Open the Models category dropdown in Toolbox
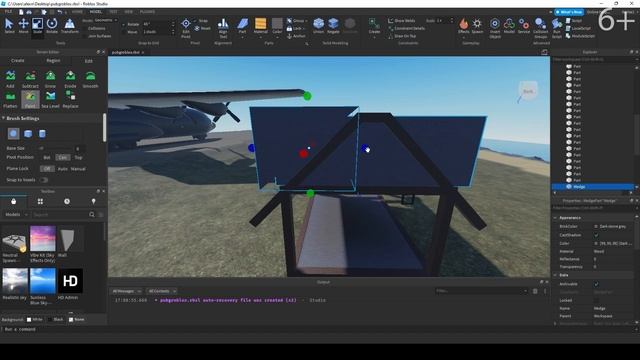Screen dimensions: 640x360 click(16, 214)
